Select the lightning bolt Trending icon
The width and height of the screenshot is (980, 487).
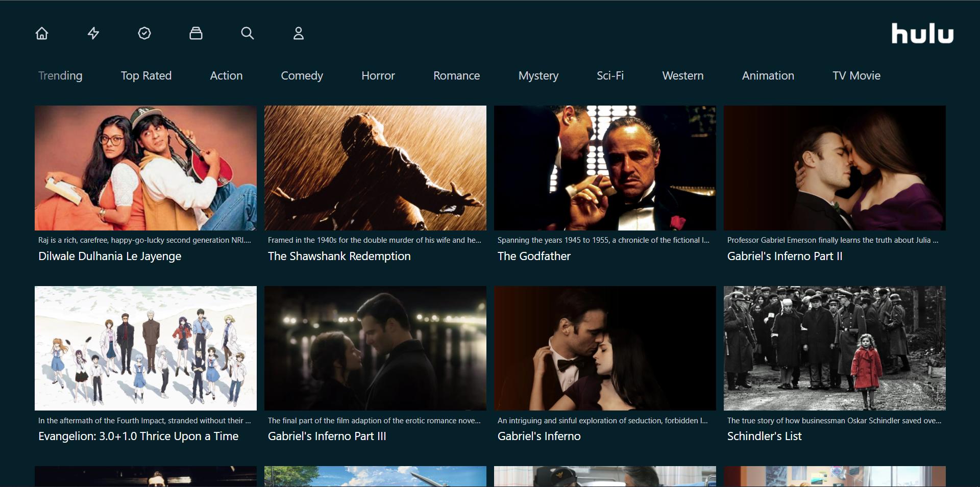click(x=93, y=33)
